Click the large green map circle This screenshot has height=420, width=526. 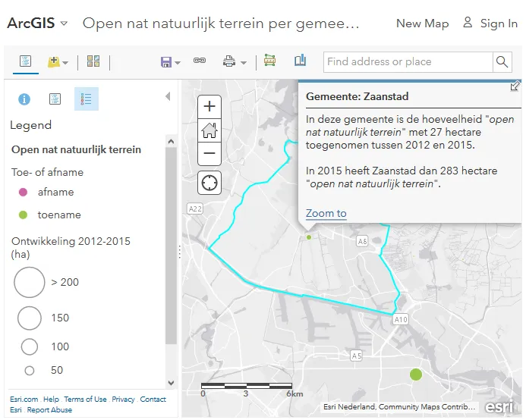click(416, 375)
